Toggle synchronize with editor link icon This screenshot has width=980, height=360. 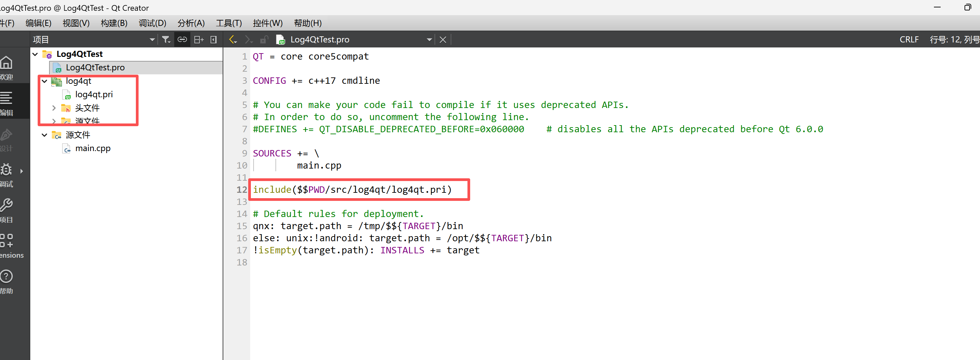[183, 40]
